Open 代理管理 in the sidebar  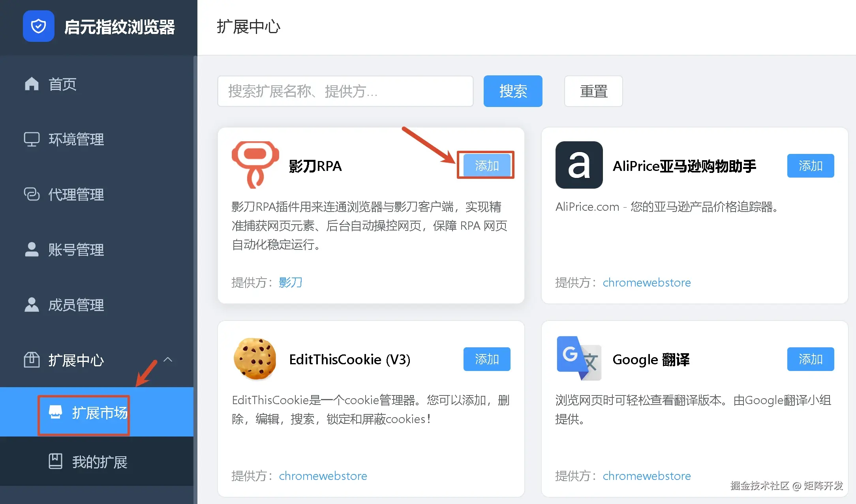pos(97,195)
